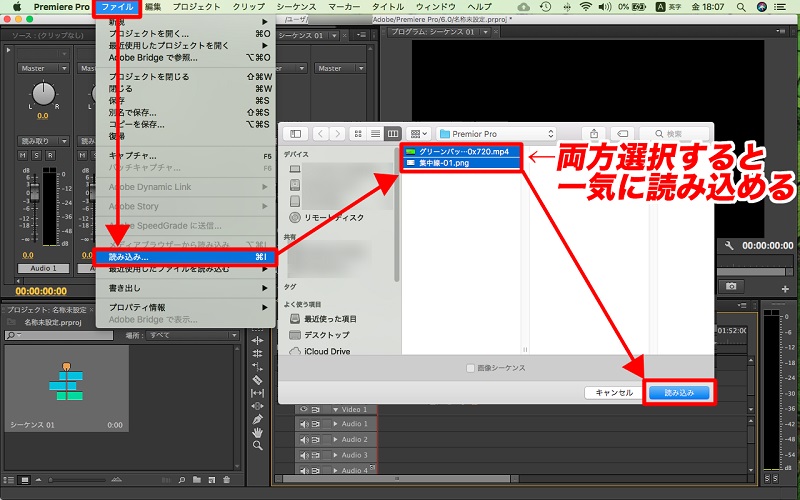This screenshot has height=500, width=800.
Task: Select the Slide tool
Action: click(258, 406)
